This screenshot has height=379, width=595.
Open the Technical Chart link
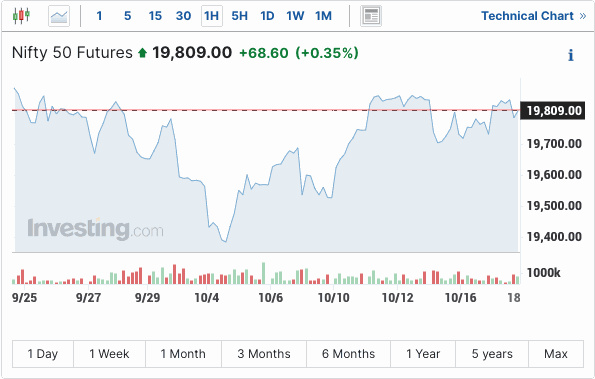coord(534,16)
